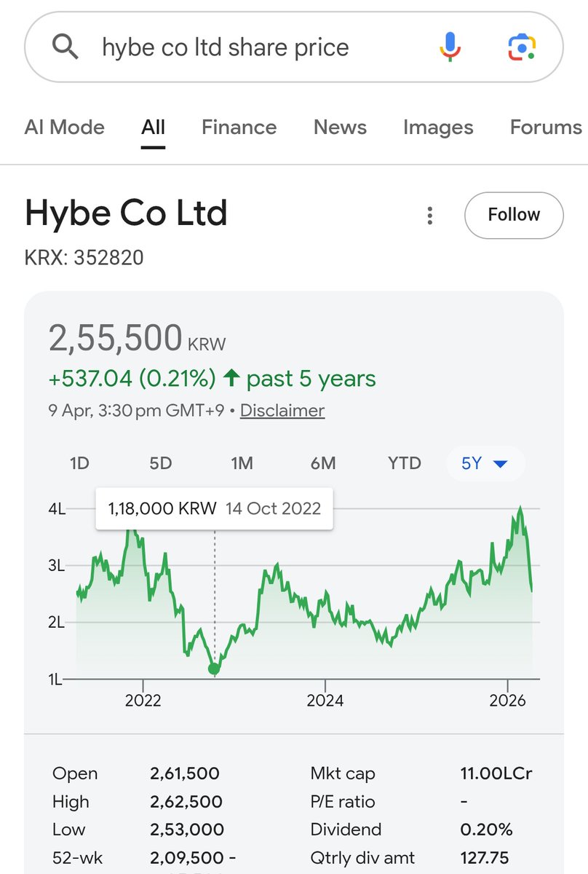
Task: Click the 14 Oct 2022 chart data point
Action: 214,669
